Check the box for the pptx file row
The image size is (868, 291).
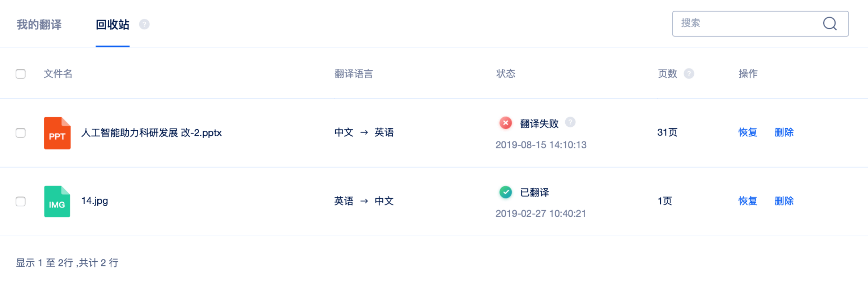coord(21,133)
